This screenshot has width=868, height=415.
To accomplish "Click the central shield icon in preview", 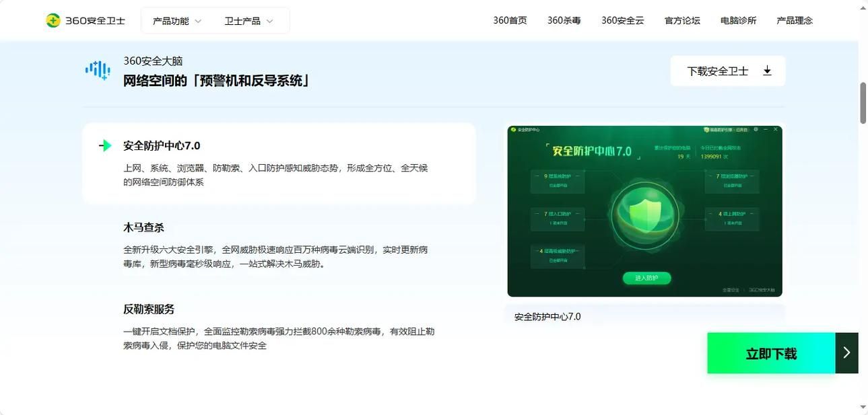I will point(645,215).
